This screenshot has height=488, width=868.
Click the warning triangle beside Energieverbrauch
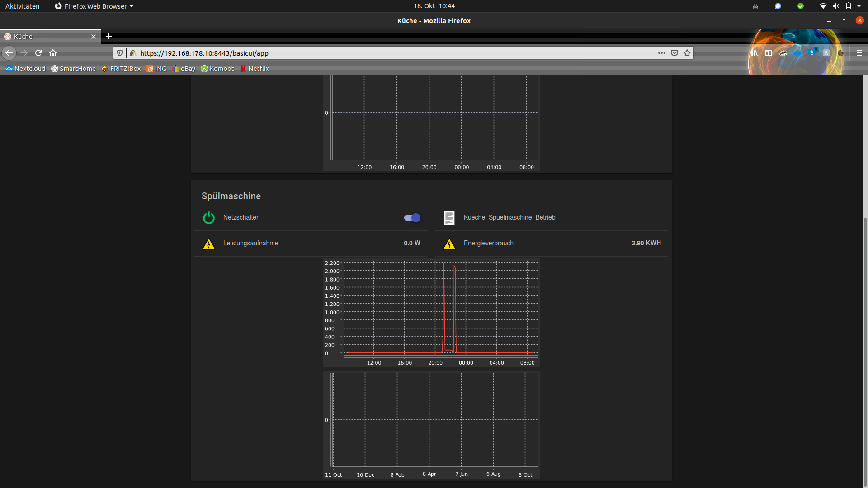point(449,244)
